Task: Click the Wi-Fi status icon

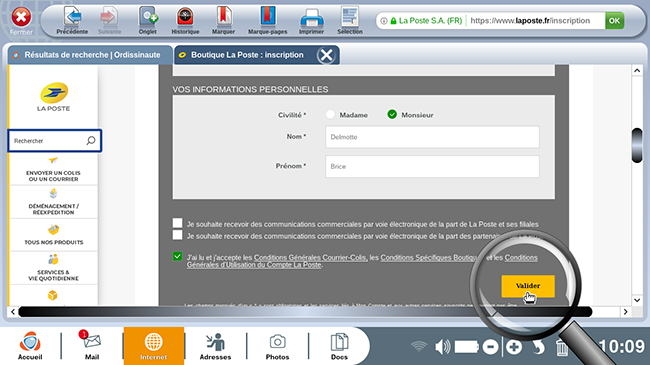Action: 419,347
